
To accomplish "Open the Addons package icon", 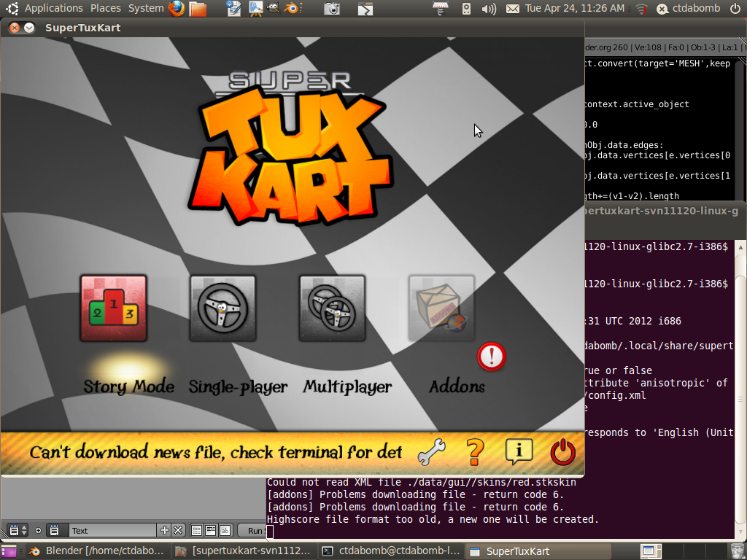I will pyautogui.click(x=441, y=308).
